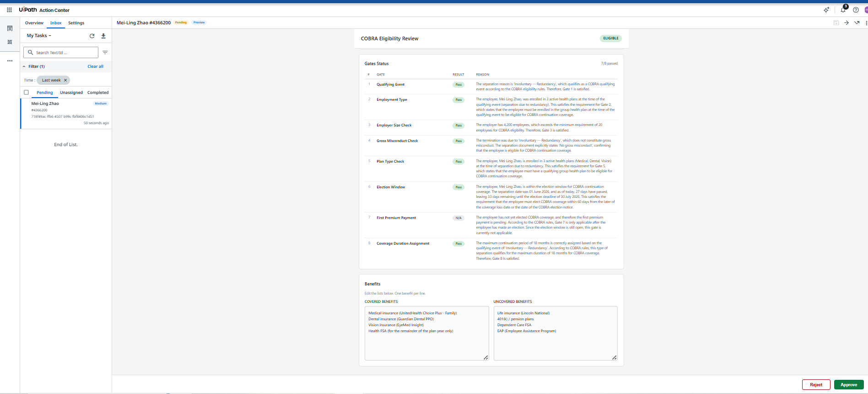Screen dimensions: 868x394
Task: Open the app launcher grid icon
Action: pyautogui.click(x=9, y=10)
